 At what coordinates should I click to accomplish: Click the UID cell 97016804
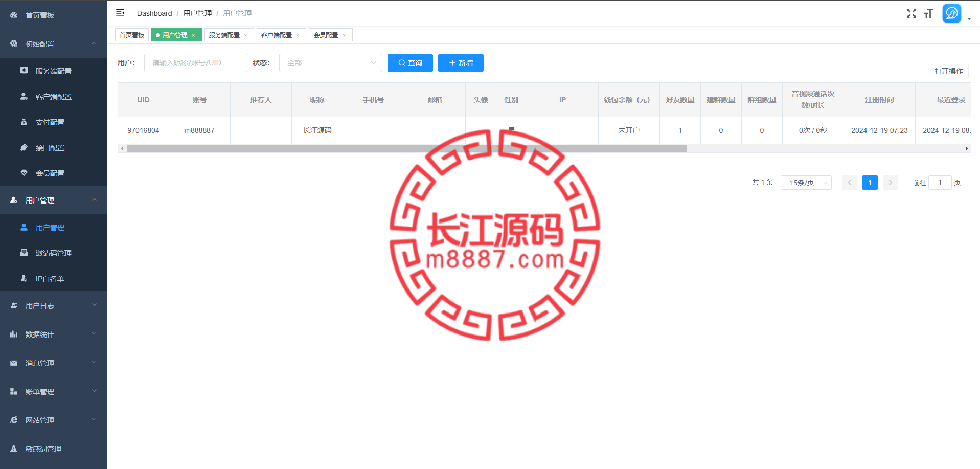coord(143,130)
